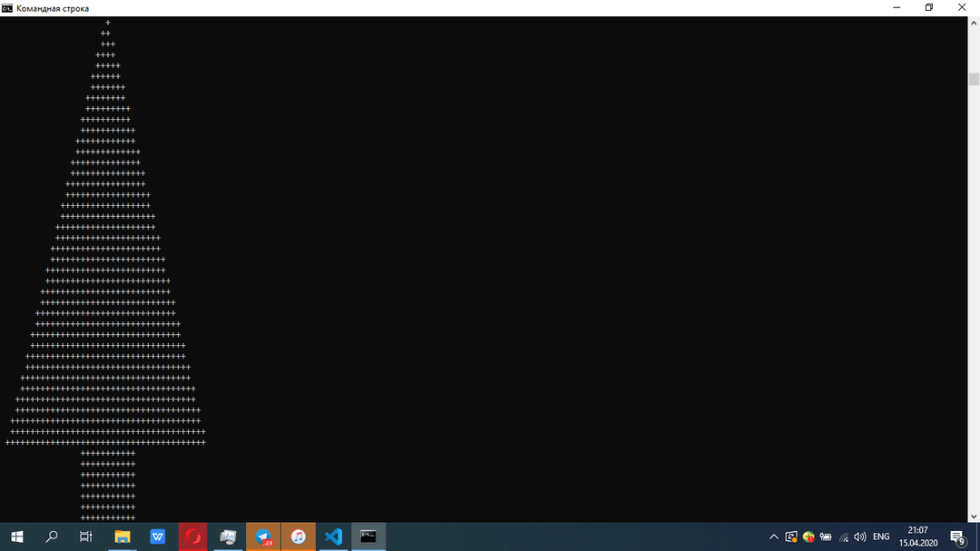Open the Windows Start menu

click(x=16, y=536)
